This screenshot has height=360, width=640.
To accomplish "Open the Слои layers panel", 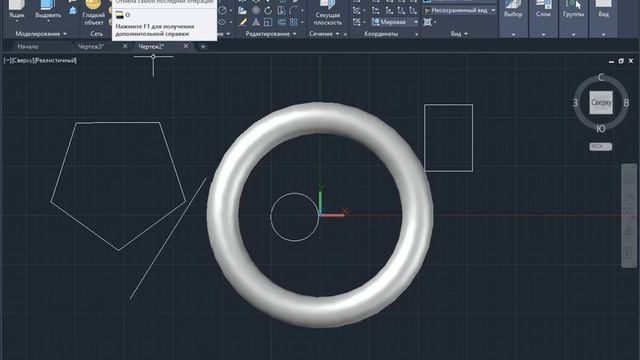I will point(543,18).
